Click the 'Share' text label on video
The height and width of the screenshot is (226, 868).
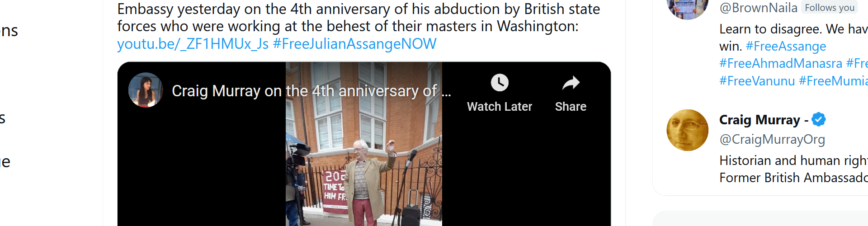pos(571,107)
